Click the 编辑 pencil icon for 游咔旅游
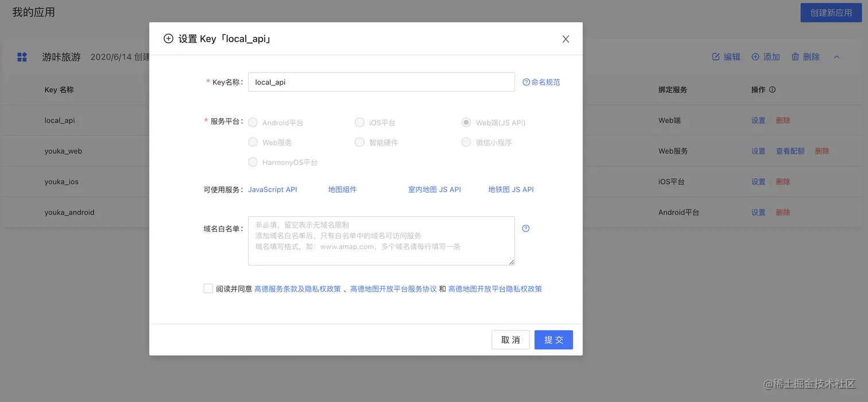 click(x=715, y=57)
